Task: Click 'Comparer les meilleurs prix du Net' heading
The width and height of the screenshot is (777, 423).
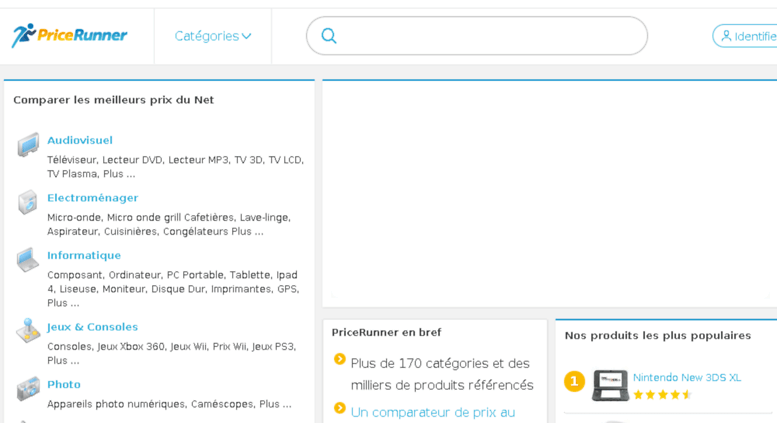Action: click(x=113, y=100)
